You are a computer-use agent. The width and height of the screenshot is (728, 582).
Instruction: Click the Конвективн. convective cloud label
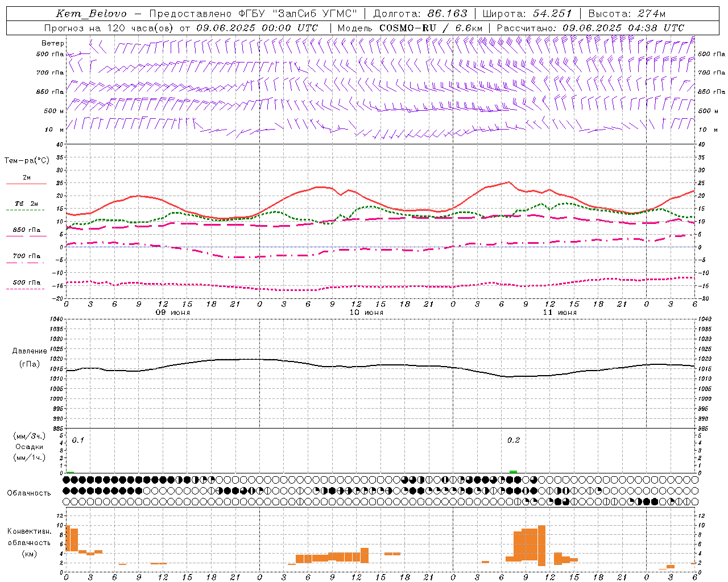30,531
